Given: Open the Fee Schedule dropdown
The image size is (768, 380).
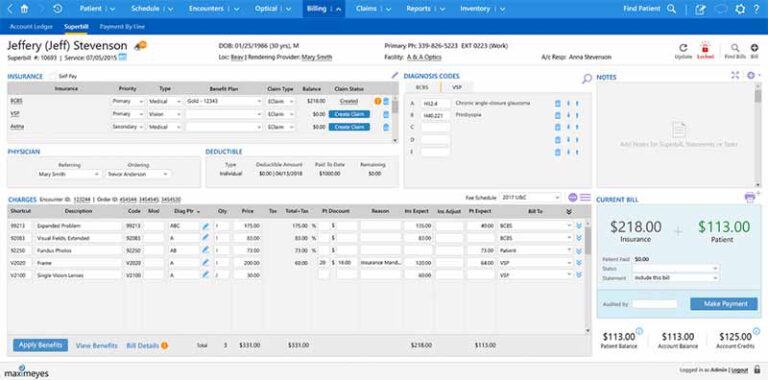Looking at the screenshot, I should pos(530,197).
